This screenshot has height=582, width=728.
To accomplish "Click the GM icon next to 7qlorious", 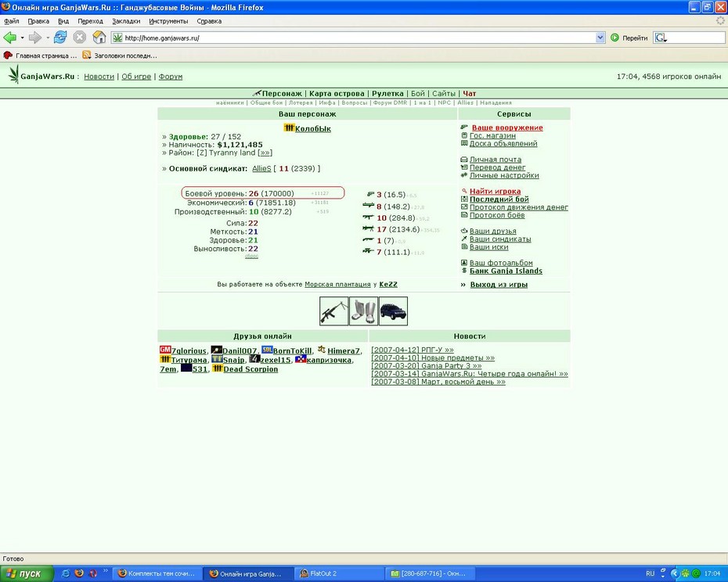I will pyautogui.click(x=165, y=350).
